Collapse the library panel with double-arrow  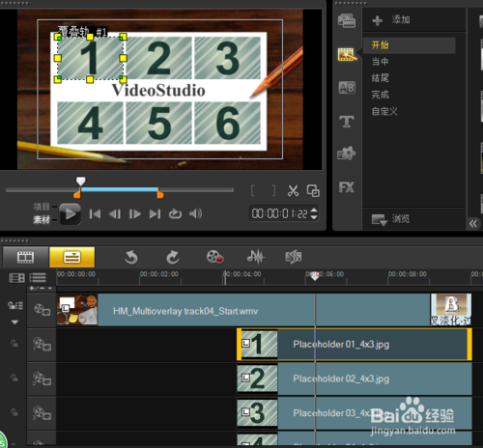(473, 223)
